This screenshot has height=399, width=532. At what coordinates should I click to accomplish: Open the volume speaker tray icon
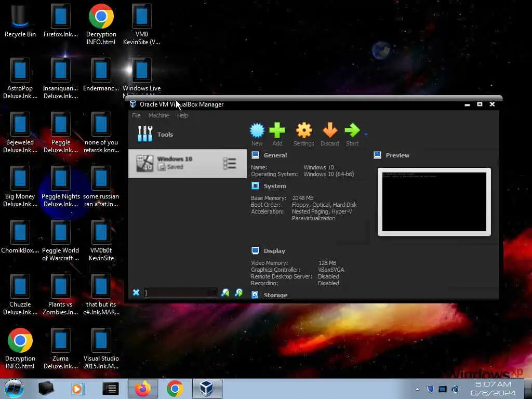[455, 389]
